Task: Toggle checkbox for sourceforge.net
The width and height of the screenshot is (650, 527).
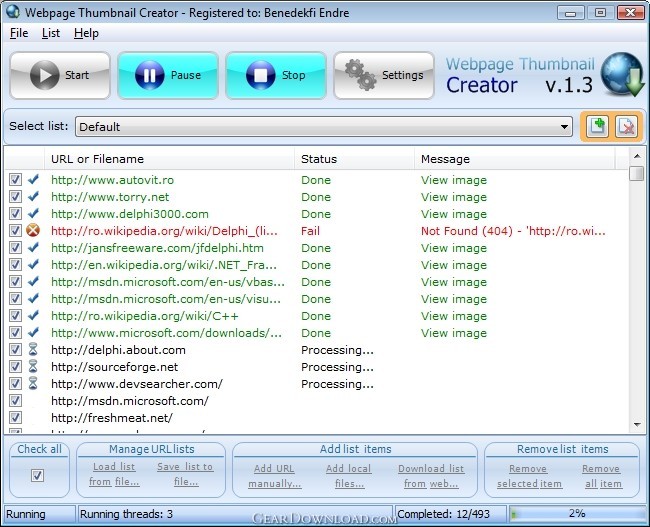Action: pyautogui.click(x=15, y=367)
